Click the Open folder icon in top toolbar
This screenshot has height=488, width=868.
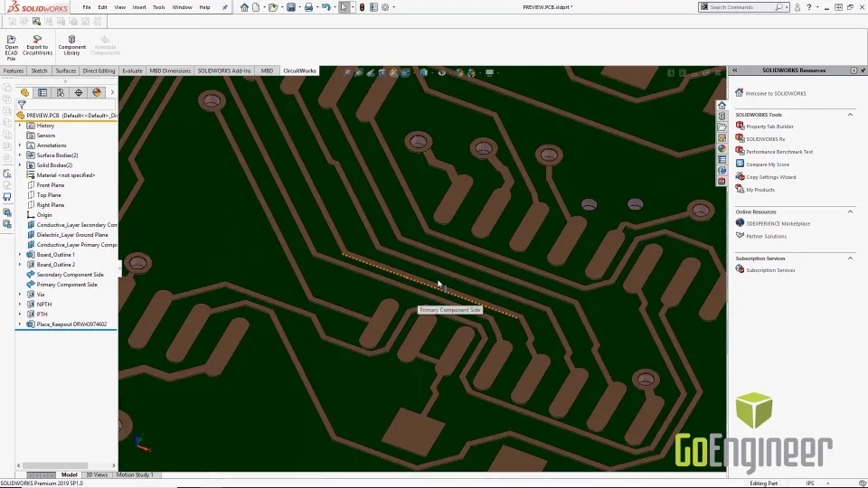tap(272, 7)
